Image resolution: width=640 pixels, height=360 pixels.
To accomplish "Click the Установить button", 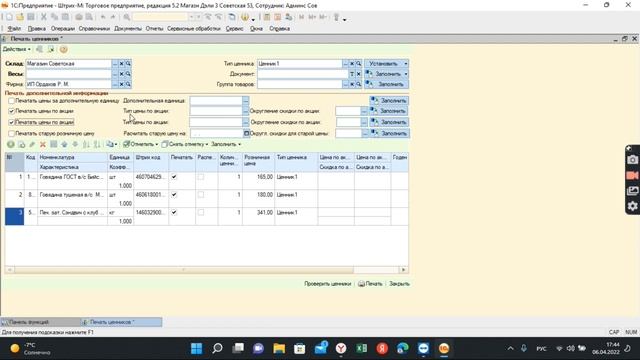I will point(383,64).
